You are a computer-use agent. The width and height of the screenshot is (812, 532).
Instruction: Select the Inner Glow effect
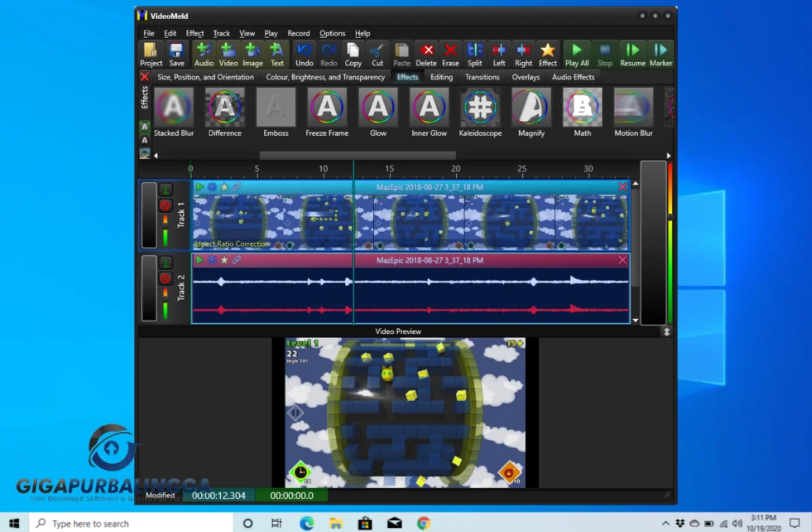click(429, 112)
